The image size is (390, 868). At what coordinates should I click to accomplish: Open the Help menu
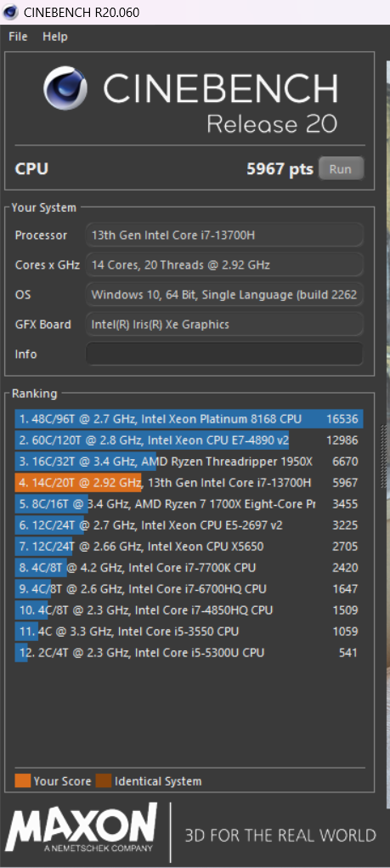click(x=54, y=37)
